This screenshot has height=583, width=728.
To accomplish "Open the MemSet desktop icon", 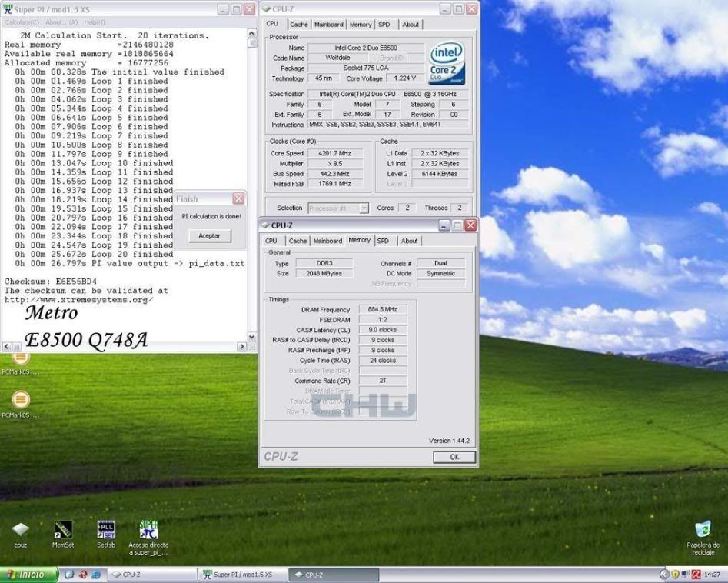I will click(63, 535).
